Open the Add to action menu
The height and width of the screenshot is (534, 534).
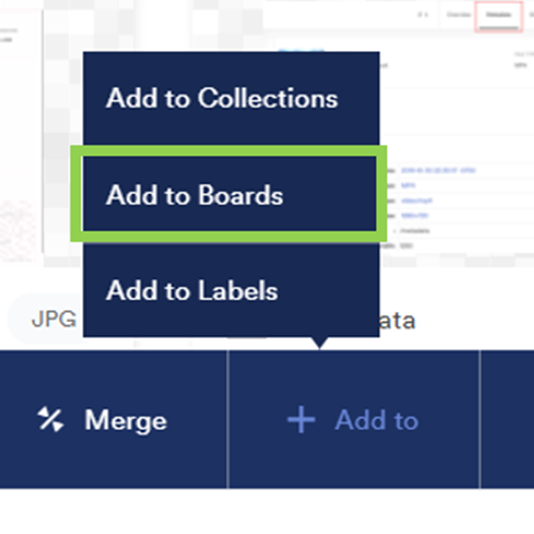pos(354,420)
